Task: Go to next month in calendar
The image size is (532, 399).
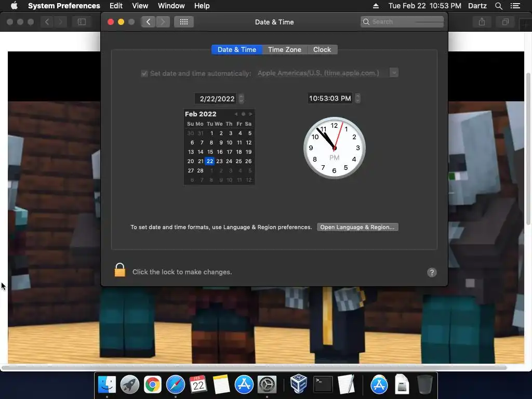Action: pos(250,114)
